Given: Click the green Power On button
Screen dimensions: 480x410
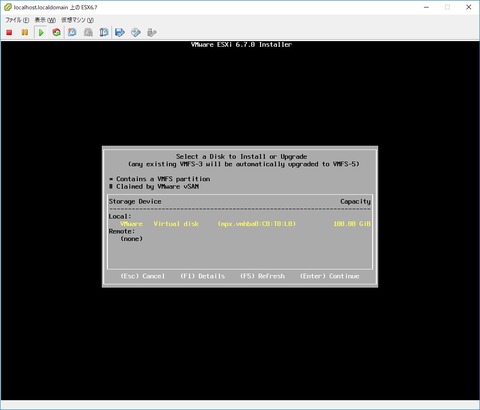Looking at the screenshot, I should click(x=41, y=32).
